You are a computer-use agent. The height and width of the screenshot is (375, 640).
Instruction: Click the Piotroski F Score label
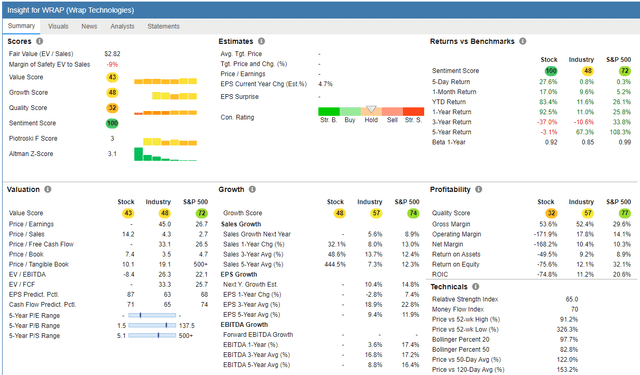coord(33,138)
